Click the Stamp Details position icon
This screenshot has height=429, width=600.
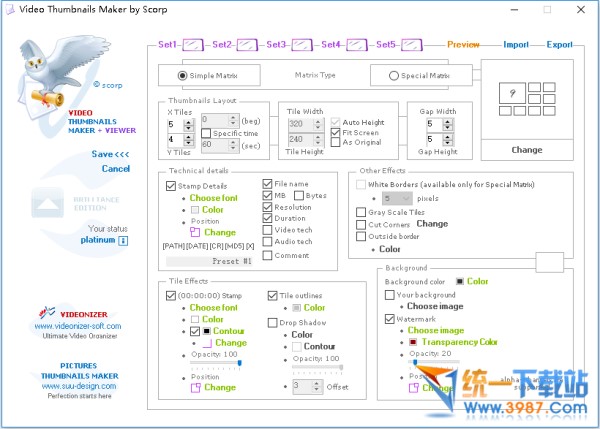pyautogui.click(x=195, y=231)
